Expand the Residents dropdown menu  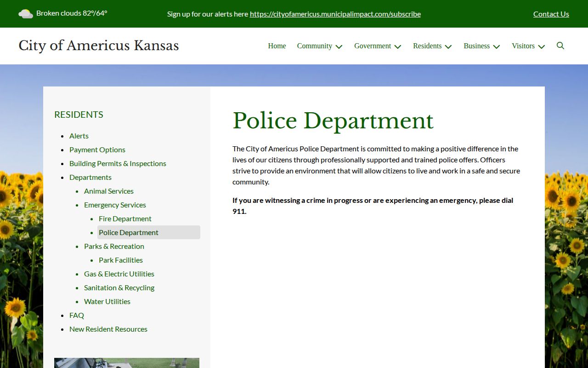pos(432,46)
